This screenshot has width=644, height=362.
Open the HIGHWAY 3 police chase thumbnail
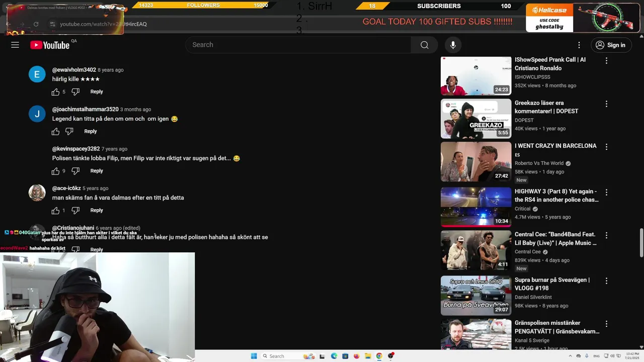[476, 207]
